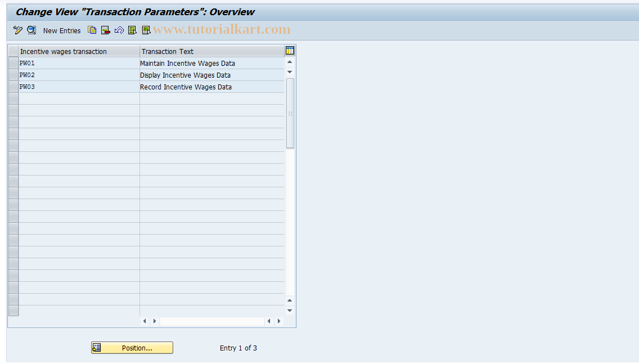Screen dimensions: 639x364
Task: Click horizontal scroll right arrow beside left arrow
Action: (155, 321)
